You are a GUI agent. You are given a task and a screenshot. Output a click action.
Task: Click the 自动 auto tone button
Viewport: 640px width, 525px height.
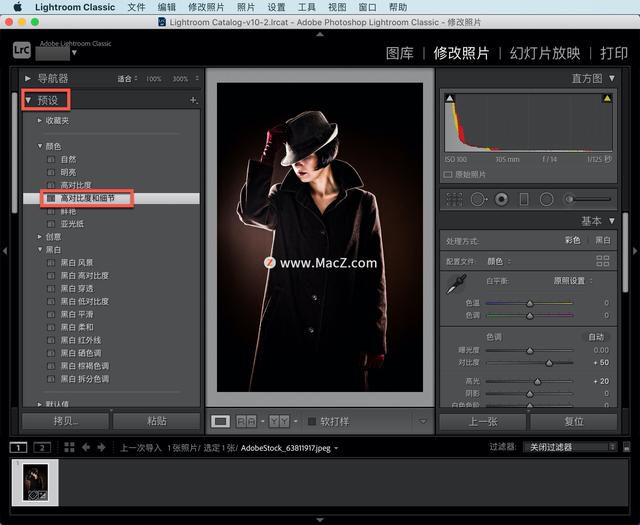(x=596, y=337)
